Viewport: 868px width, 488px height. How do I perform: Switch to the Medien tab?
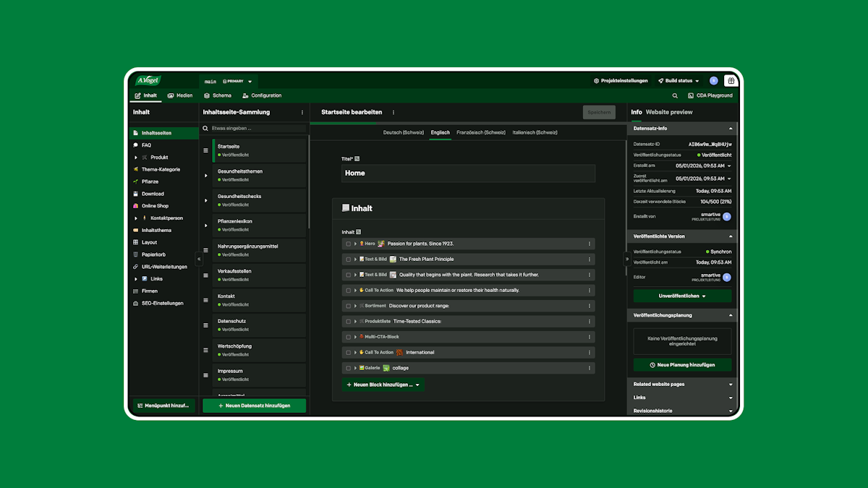[x=180, y=95]
